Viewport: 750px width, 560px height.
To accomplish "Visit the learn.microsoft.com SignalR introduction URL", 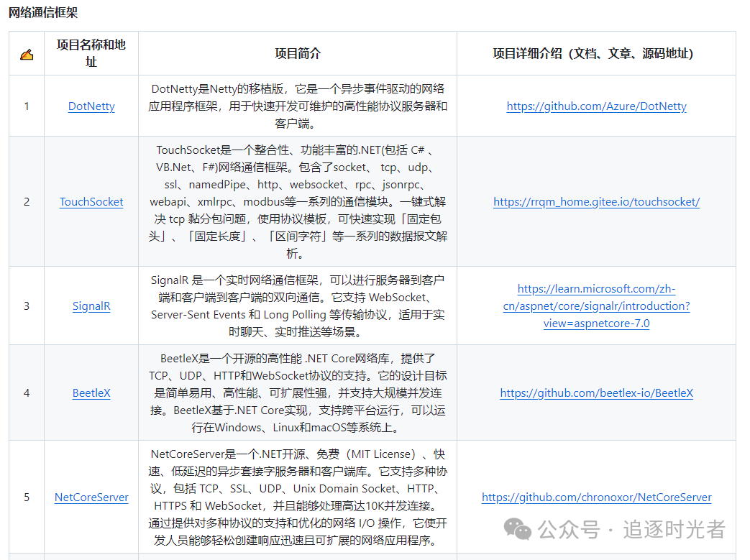I will (596, 306).
